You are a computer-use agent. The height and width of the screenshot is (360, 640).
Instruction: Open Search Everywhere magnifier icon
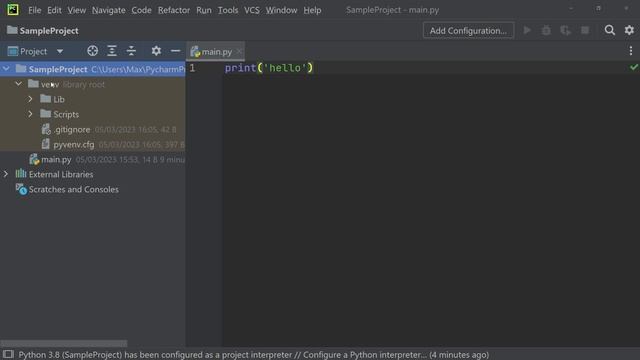click(610, 30)
